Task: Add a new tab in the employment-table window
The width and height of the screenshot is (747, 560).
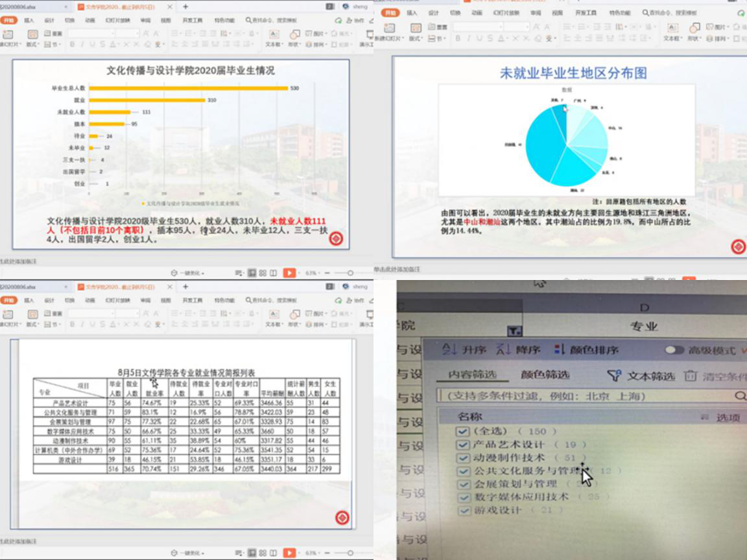Action: coord(186,286)
